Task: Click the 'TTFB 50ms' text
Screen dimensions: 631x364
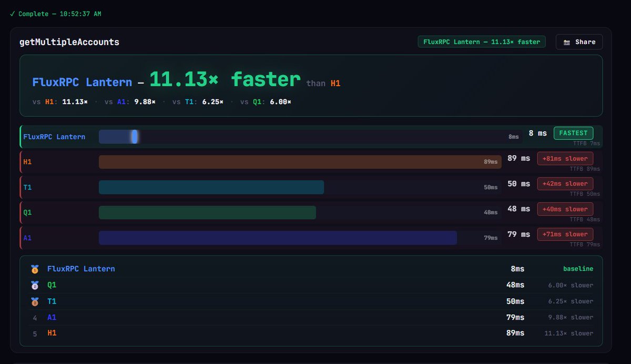Action: (585, 194)
